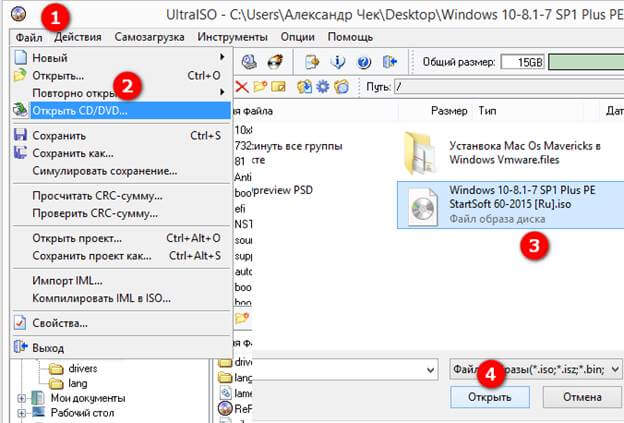Click the UltraISO icon in the title bar
The width and height of the screenshot is (624, 423).
pos(18,14)
